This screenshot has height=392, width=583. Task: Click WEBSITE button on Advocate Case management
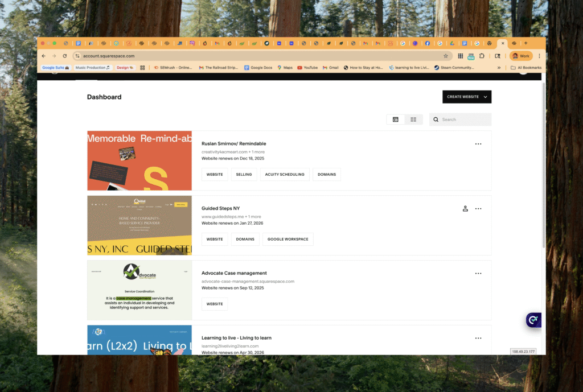point(215,304)
